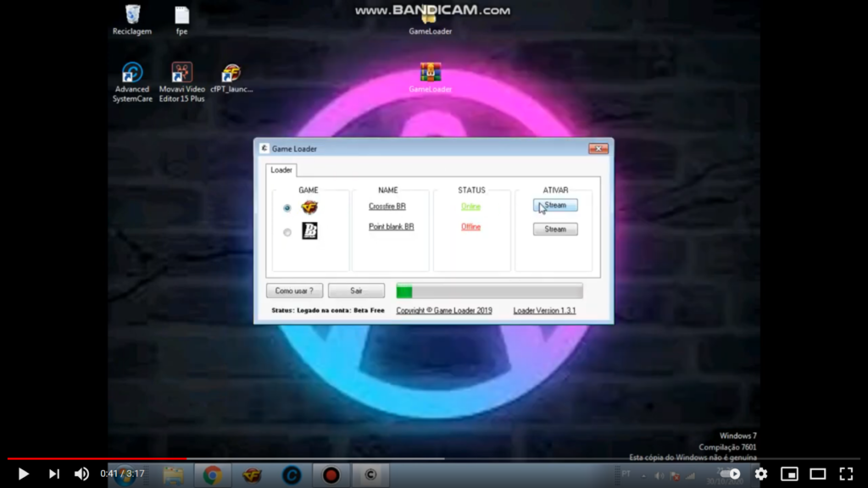The image size is (868, 488).
Task: Switch to the Loader tab
Action: 281,169
